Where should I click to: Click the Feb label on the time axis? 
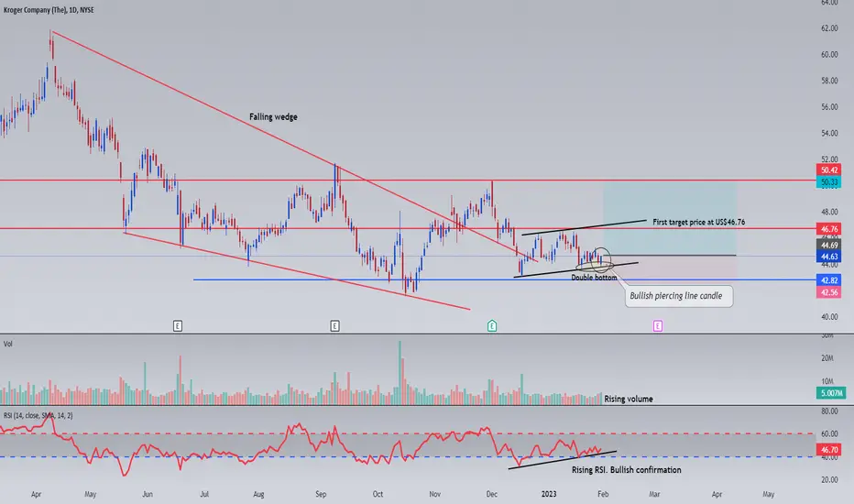pyautogui.click(x=603, y=494)
